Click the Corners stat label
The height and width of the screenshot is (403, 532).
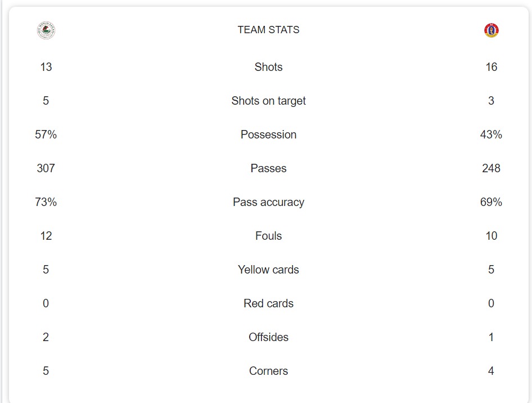point(268,371)
